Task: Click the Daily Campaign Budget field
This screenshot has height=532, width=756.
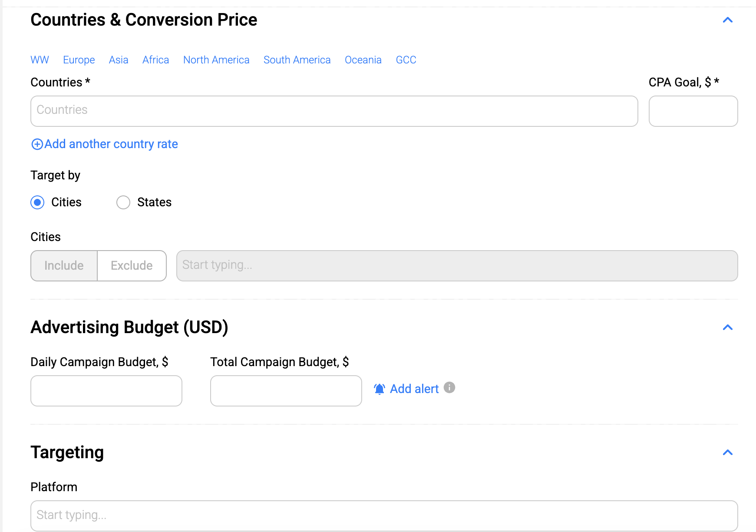Action: pos(106,391)
